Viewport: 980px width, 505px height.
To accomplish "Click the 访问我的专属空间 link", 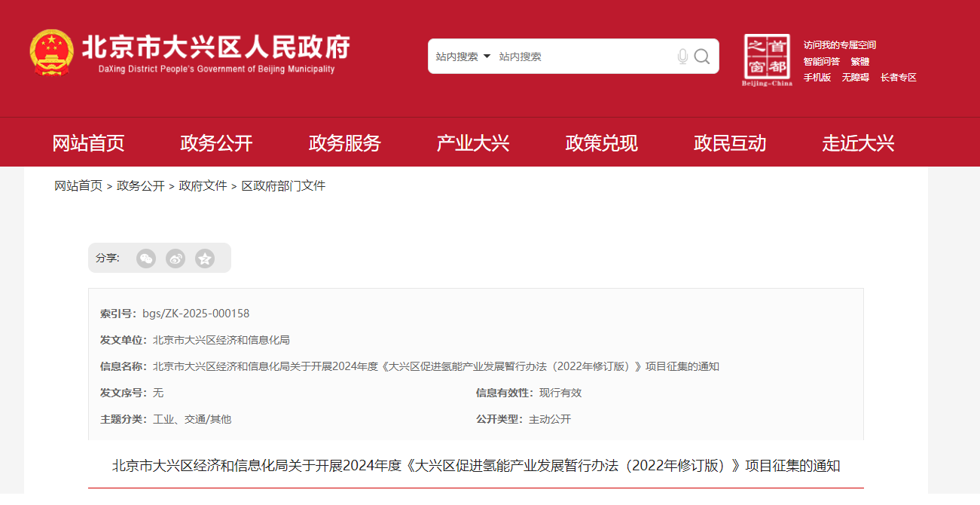I will tap(839, 45).
